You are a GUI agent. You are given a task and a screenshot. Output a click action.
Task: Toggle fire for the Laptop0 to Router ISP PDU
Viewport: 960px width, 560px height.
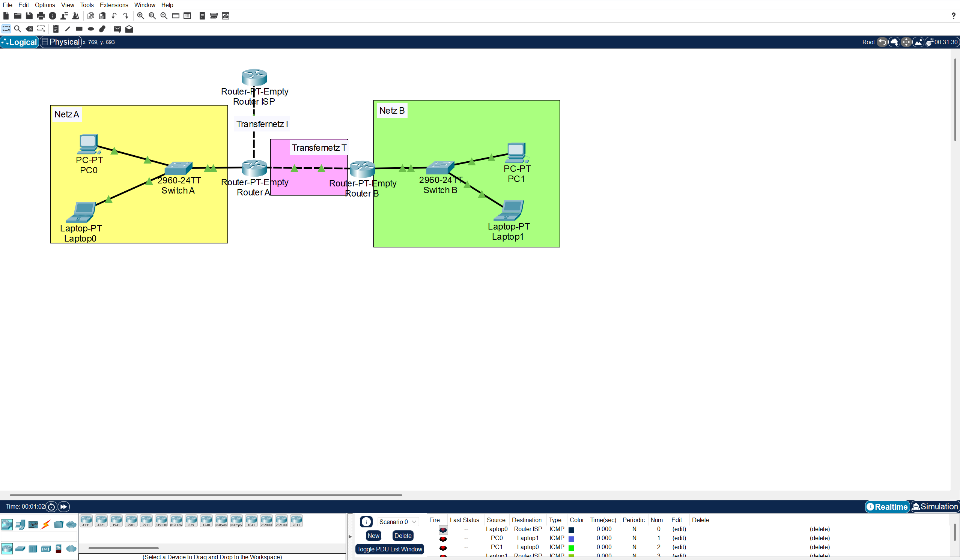(x=443, y=529)
